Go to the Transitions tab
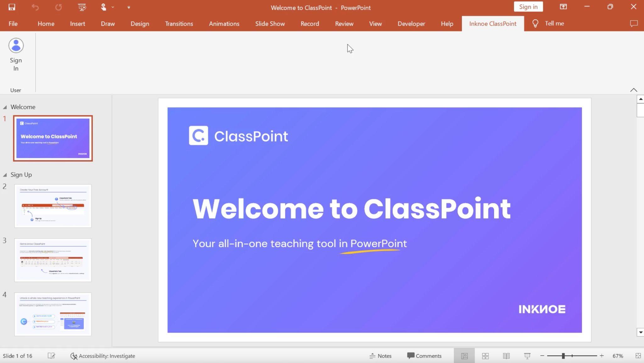644x363 pixels. [179, 24]
